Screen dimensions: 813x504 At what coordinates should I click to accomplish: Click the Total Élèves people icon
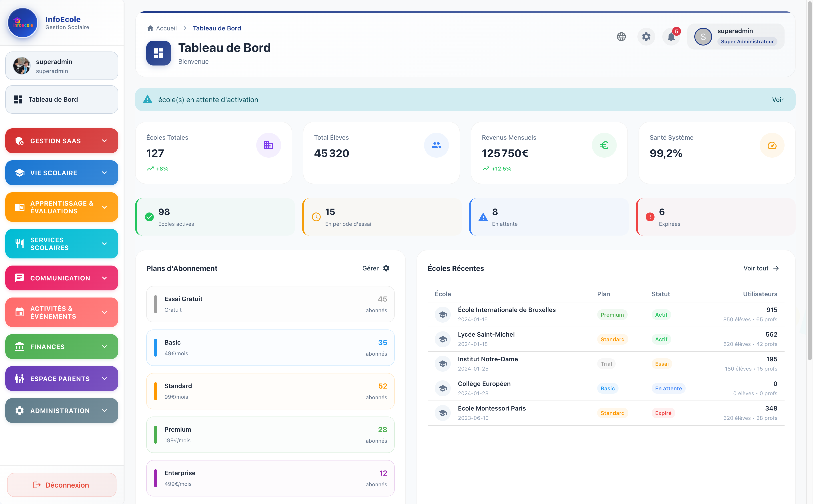click(436, 145)
